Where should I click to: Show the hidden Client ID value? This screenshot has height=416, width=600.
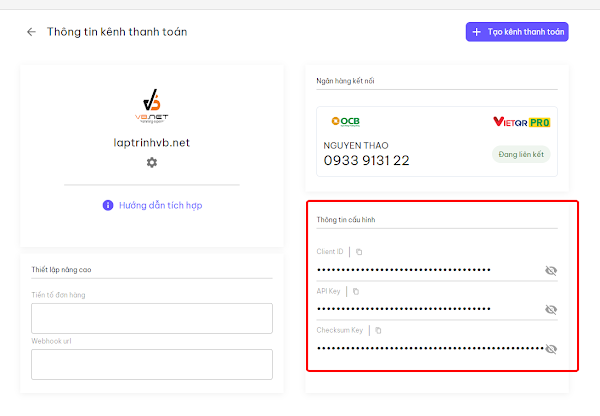pyautogui.click(x=550, y=270)
